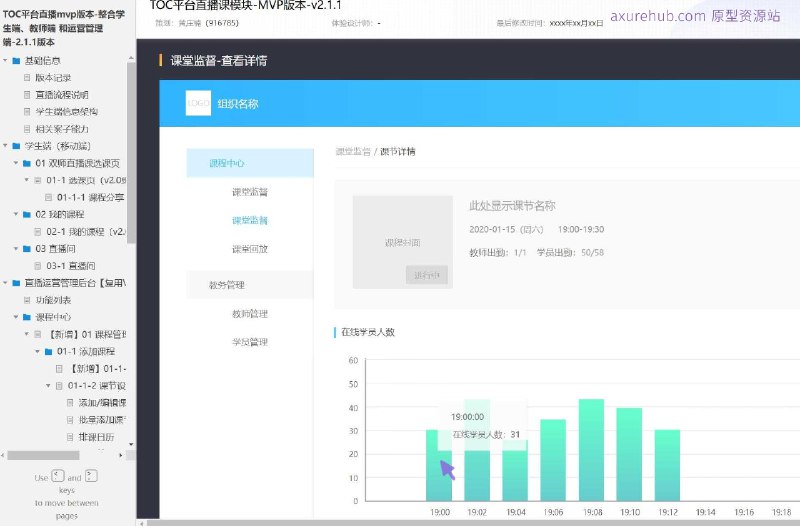Image resolution: width=800 pixels, height=526 pixels.
Task: Collapse the 【新增】01 课程管理 tree arrow
Action: [27, 334]
